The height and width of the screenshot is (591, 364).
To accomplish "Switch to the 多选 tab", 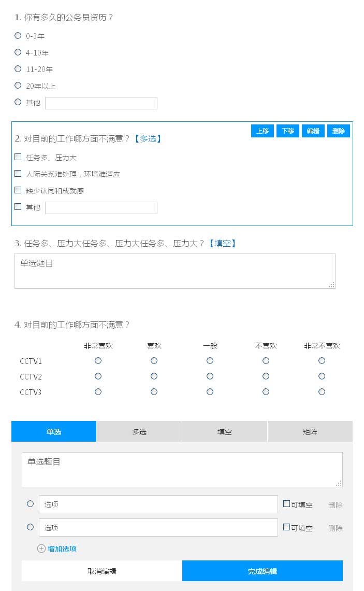I will [x=139, y=431].
